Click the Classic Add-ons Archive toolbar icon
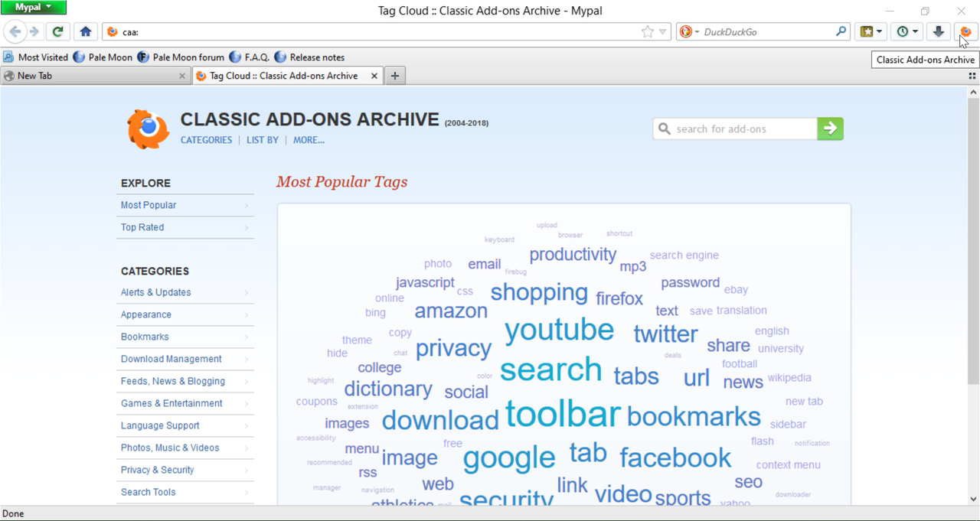Screen dimensions: 980x521 point(965,32)
